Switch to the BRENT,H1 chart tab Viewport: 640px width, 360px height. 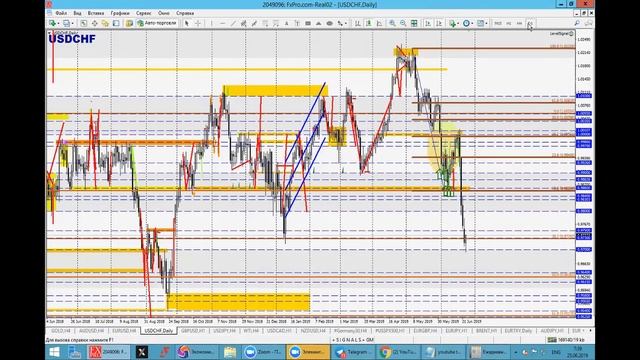tap(488, 331)
